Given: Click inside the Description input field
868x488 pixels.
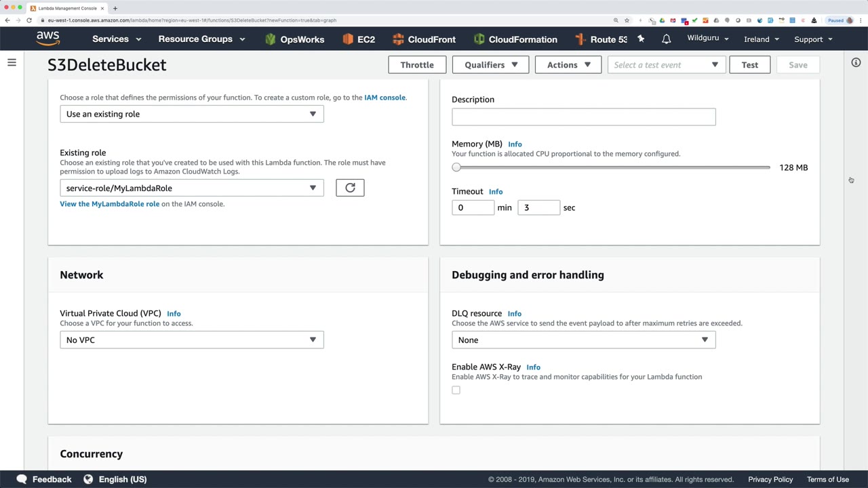Looking at the screenshot, I should pos(584,117).
